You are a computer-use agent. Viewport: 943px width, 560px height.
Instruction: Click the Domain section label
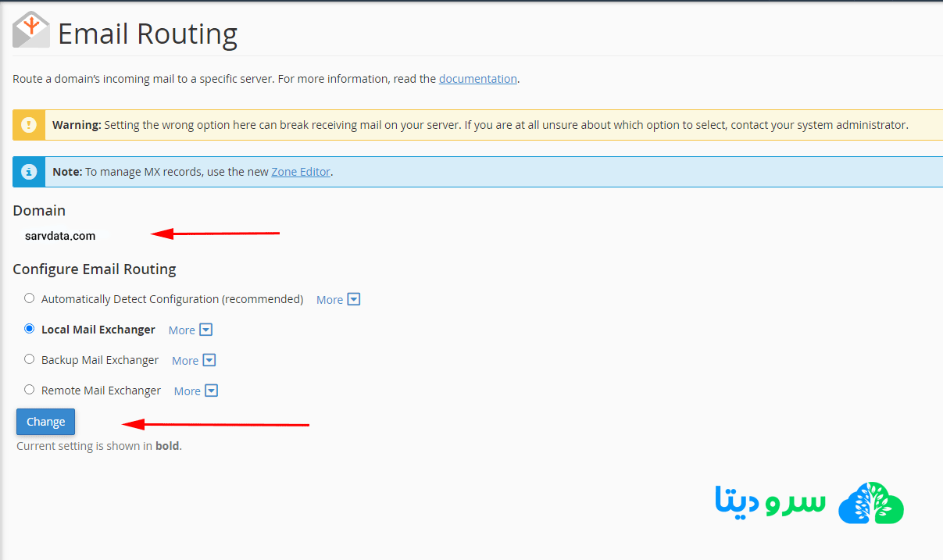pos(39,211)
